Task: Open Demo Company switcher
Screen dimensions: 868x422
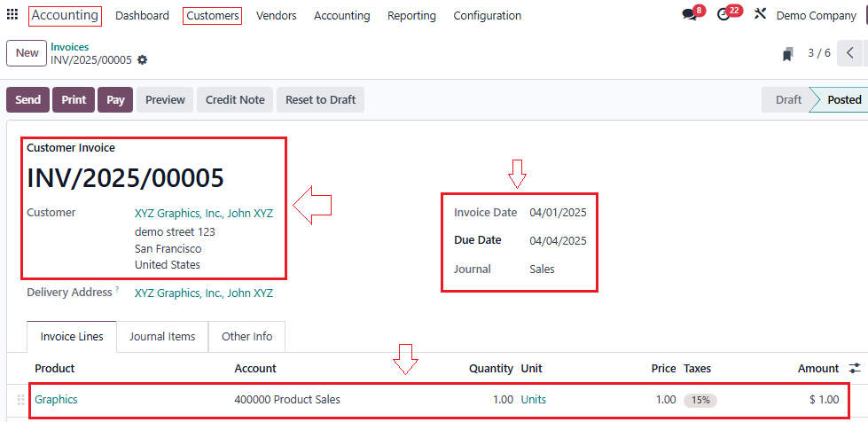Action: click(x=816, y=15)
